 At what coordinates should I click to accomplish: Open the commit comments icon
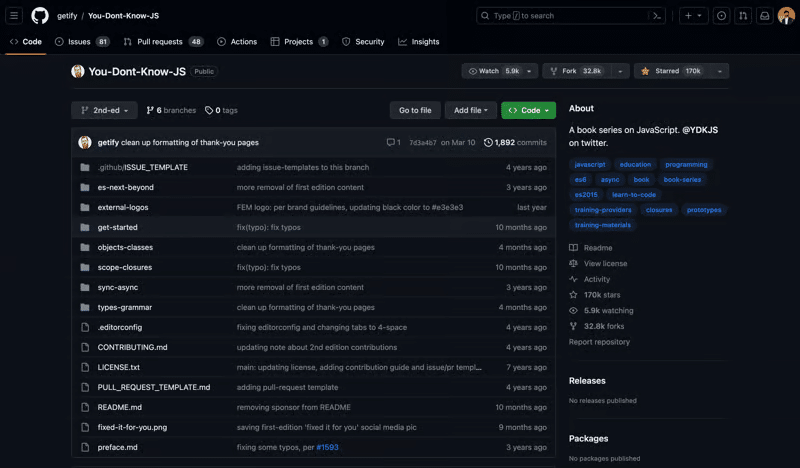[393, 143]
